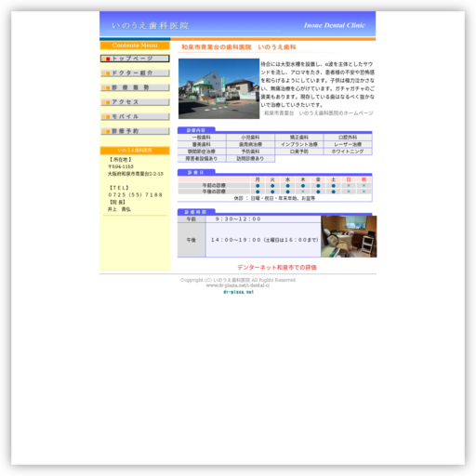
Task: Select the 一般歯科 treatment cell
Action: click(202, 138)
